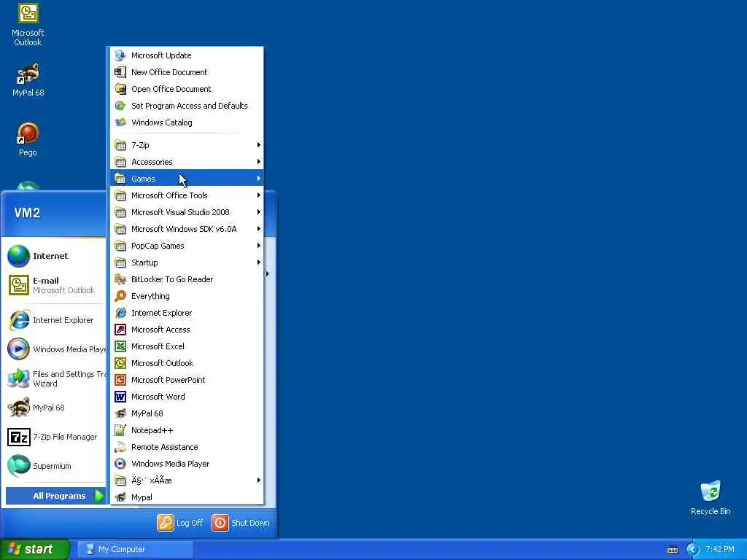Expand the garbled-name folder above Mypal
The width and height of the screenshot is (747, 560).
187,481
